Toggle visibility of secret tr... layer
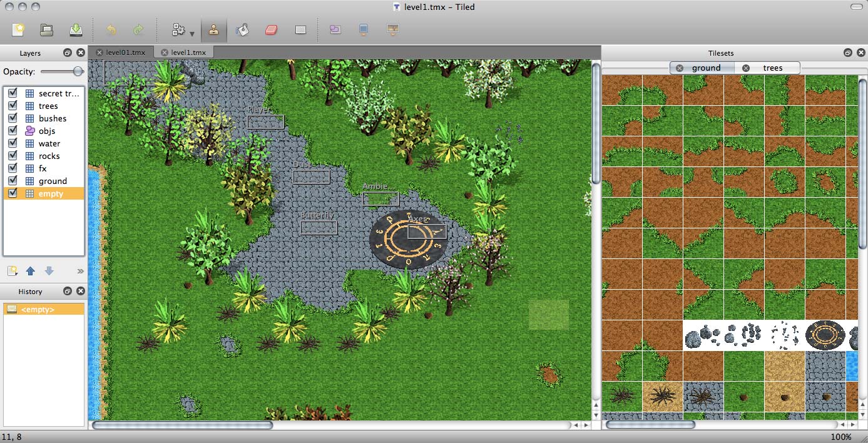Viewport: 868px width, 443px height. coord(13,93)
